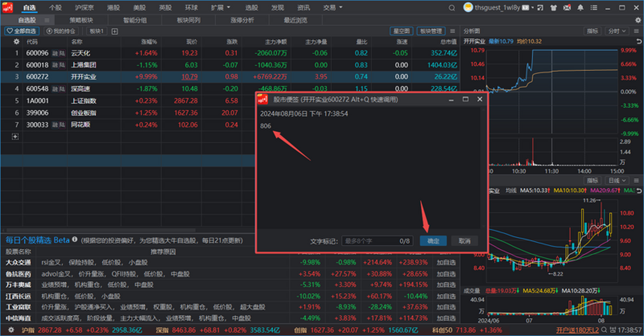This screenshot has height=336, width=644.
Task: Click the 取消 button in note dialog
Action: [464, 241]
